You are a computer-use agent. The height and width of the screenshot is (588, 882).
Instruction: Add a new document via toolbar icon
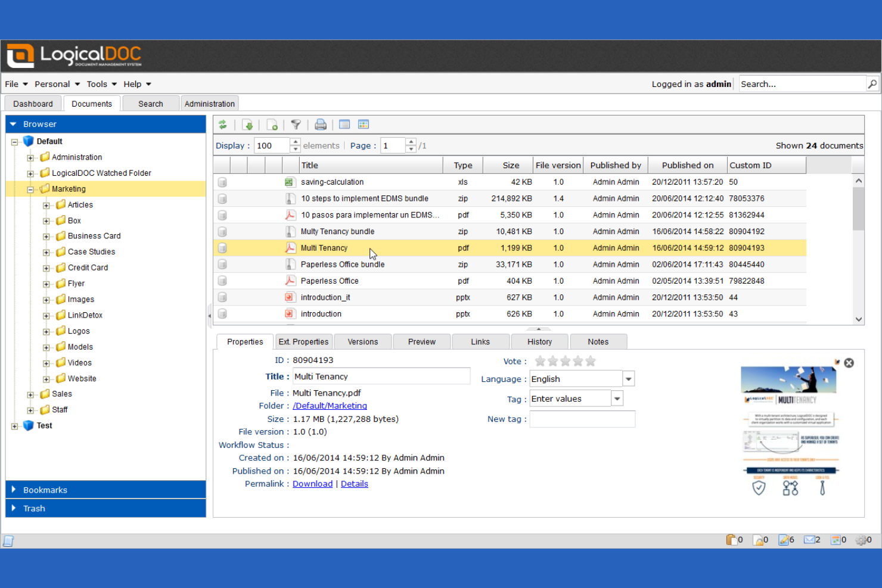point(273,124)
